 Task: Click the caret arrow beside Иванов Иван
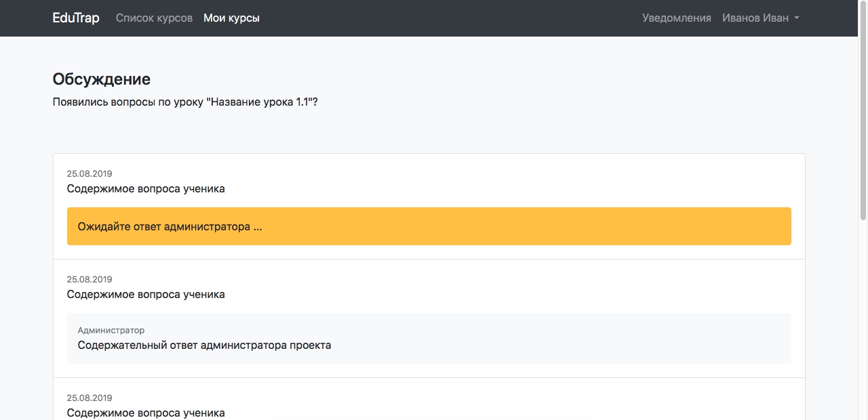pos(797,18)
